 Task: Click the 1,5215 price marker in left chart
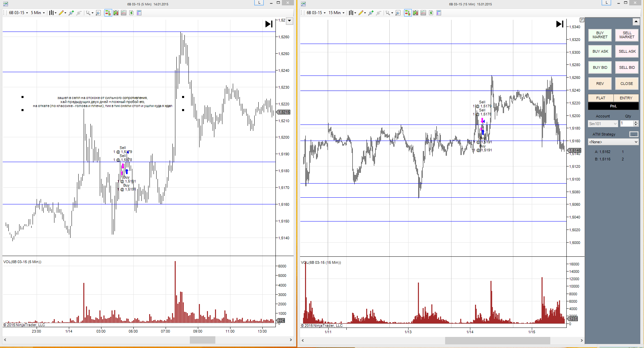[x=284, y=112]
